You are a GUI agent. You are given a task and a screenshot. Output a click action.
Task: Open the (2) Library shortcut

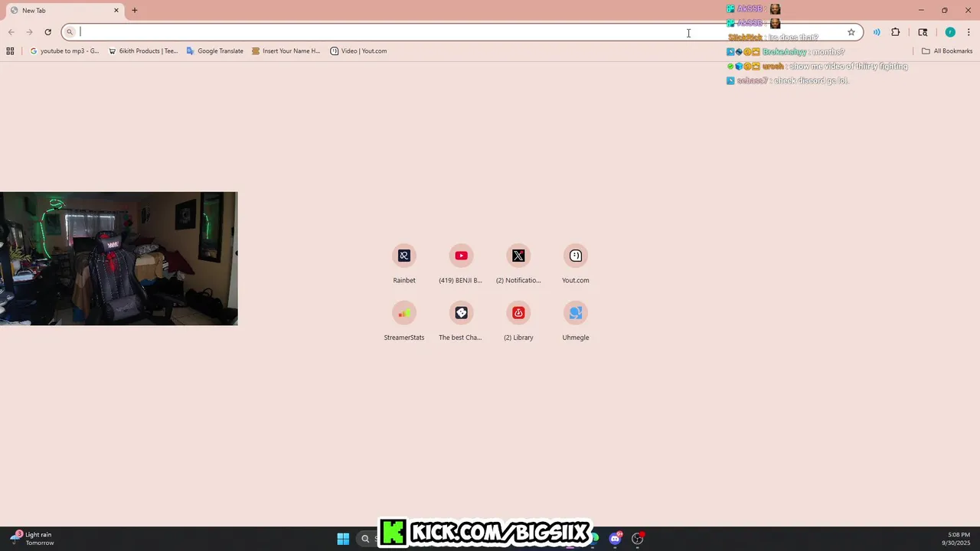tap(518, 321)
